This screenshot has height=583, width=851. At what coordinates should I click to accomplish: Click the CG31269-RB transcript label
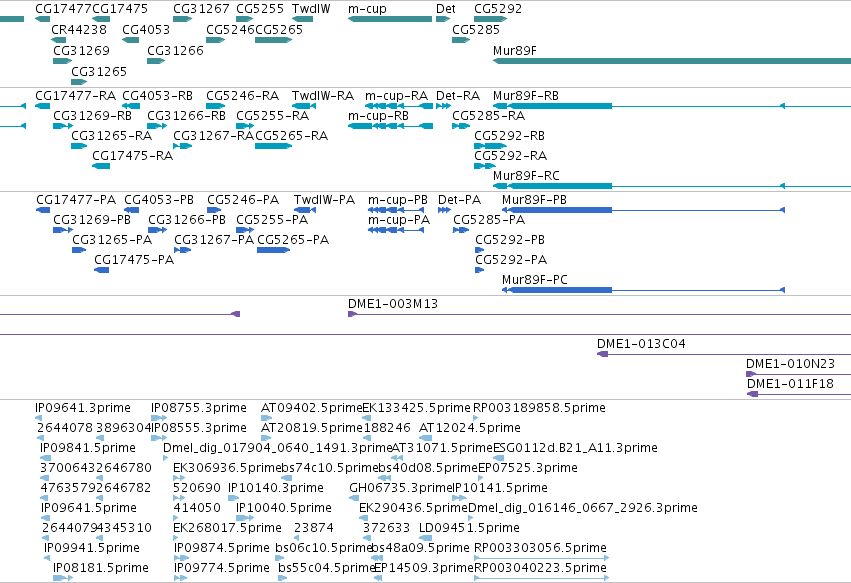92,116
